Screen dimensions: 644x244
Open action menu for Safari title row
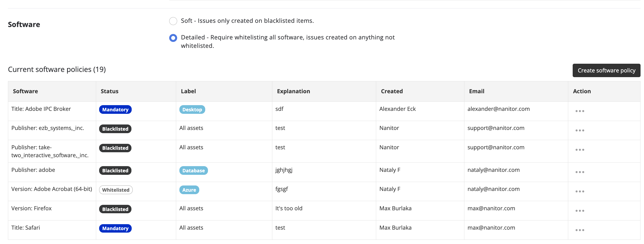(x=579, y=230)
